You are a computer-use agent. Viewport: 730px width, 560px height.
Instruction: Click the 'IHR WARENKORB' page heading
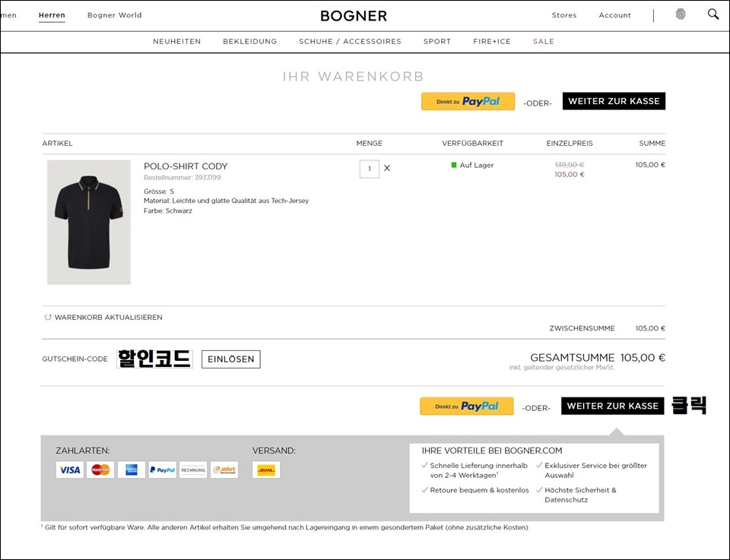tap(354, 76)
